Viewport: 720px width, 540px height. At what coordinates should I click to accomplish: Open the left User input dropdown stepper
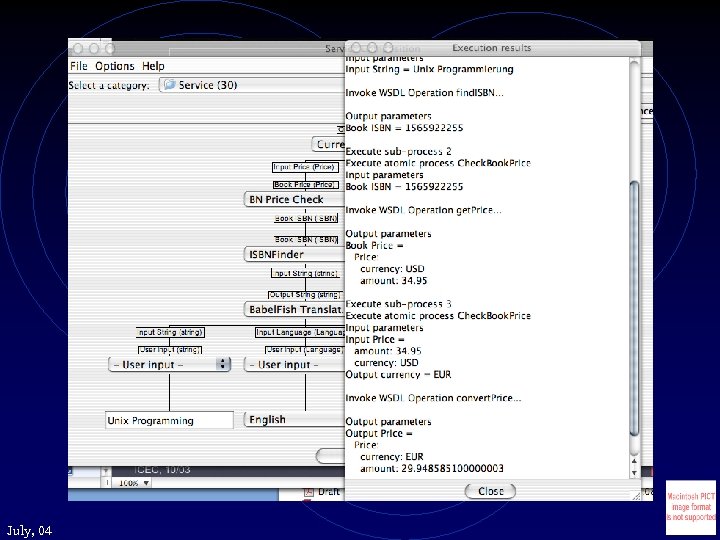click(223, 364)
